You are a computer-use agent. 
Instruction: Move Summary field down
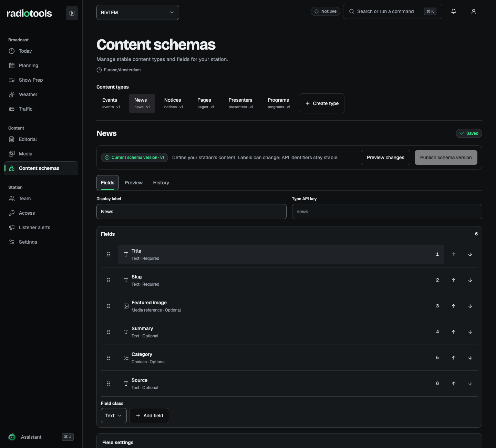[470, 332]
